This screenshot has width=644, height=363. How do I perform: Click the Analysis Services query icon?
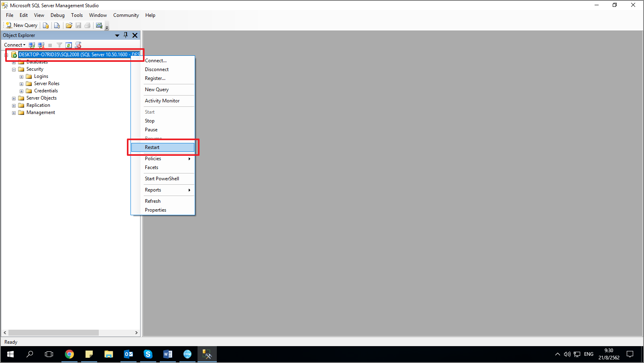pyautogui.click(x=57, y=25)
